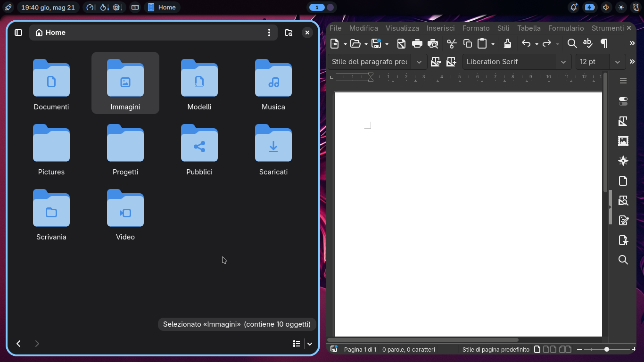Open file manager three-dot main menu
This screenshot has width=644, height=362.
point(269,33)
